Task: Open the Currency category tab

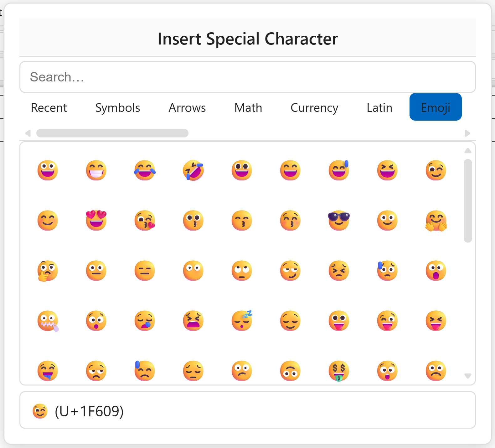Action: 314,107
